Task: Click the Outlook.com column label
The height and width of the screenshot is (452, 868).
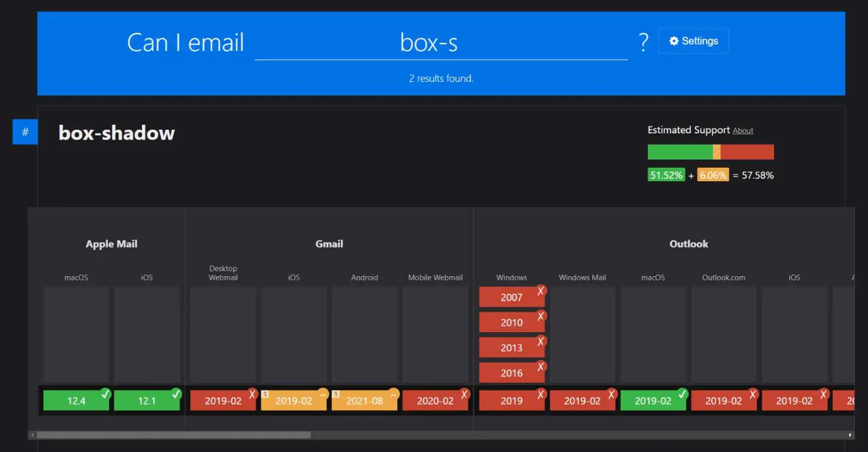Action: coord(724,277)
